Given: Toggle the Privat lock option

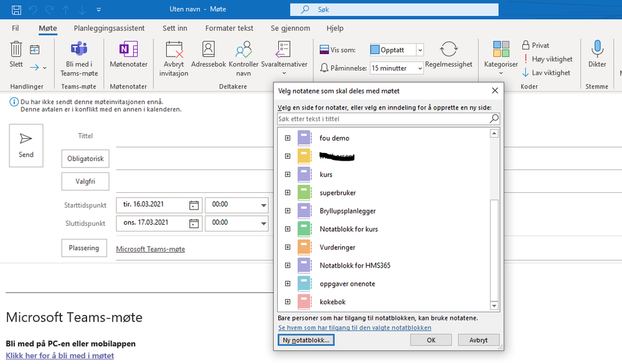Looking at the screenshot, I should tap(535, 45).
